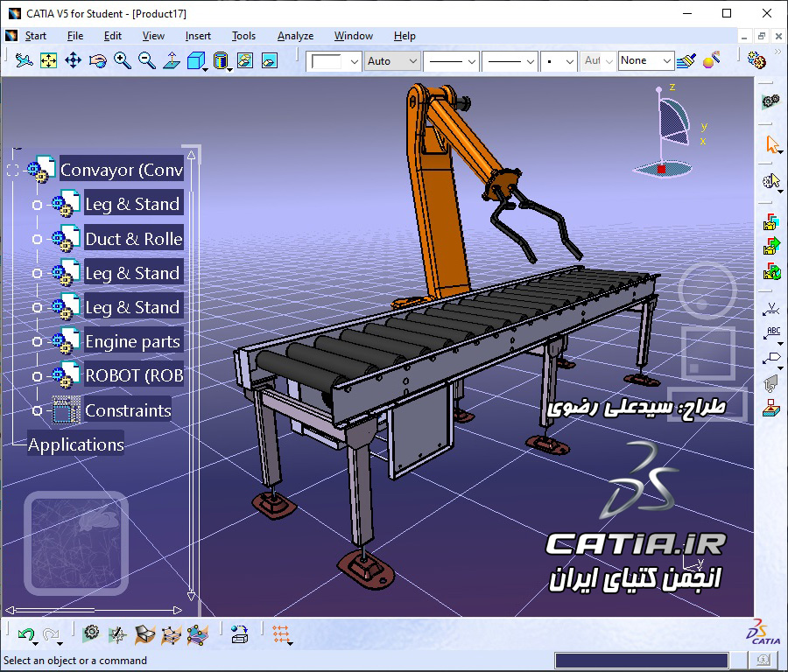
Task: Click the Update All gears icon
Action: coord(770,102)
